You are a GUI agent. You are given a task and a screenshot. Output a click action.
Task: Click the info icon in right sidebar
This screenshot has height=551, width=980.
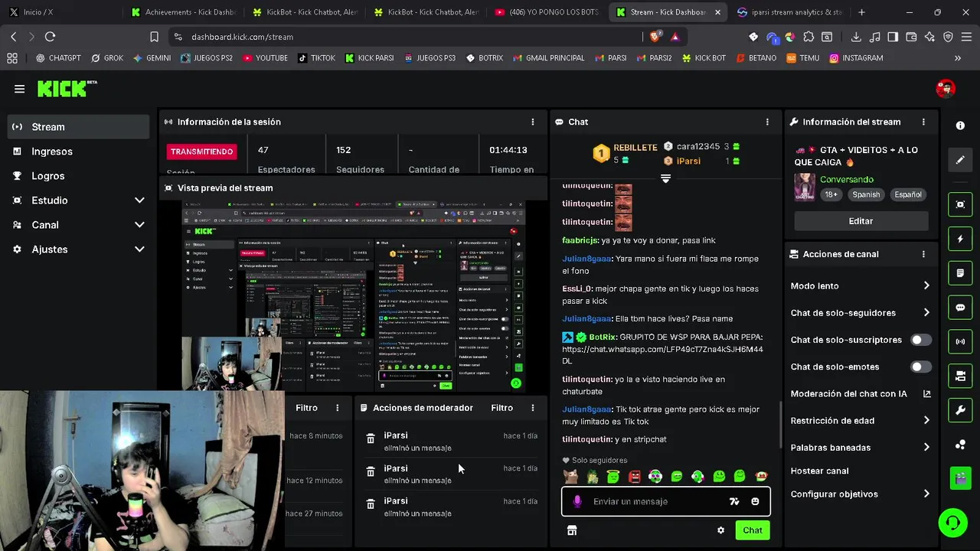(x=960, y=126)
